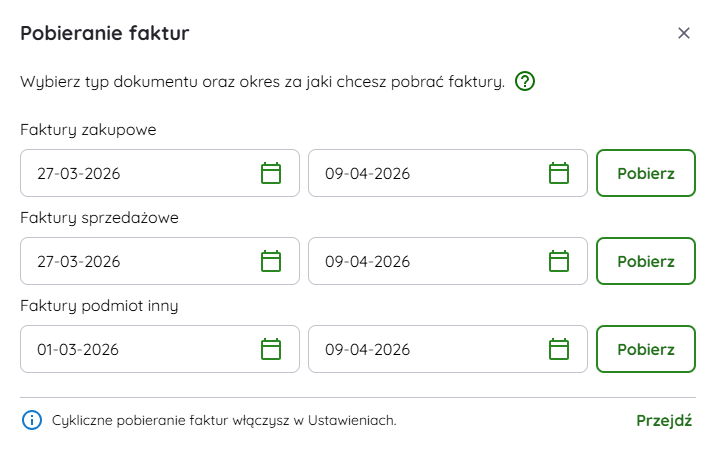Edit Faktury podmiot inny start date 01-03-2026
The height and width of the screenshot is (453, 712).
pos(130,349)
